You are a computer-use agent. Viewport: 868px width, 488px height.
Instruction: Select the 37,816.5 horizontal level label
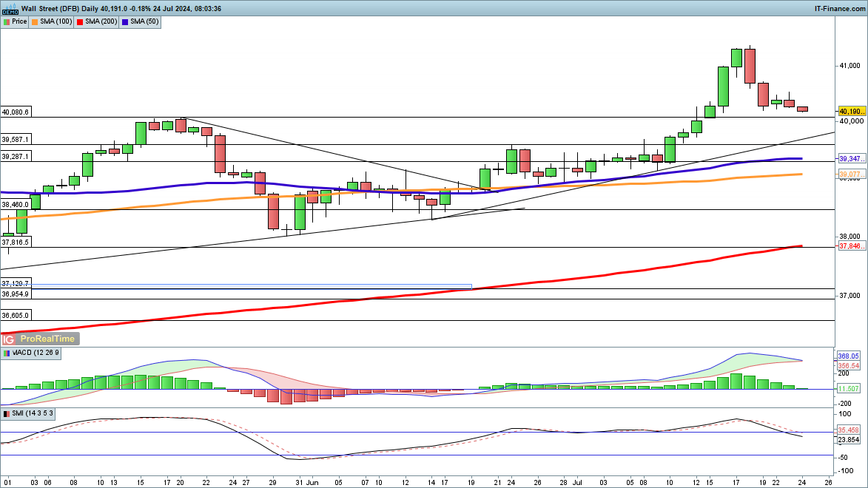coord(16,243)
